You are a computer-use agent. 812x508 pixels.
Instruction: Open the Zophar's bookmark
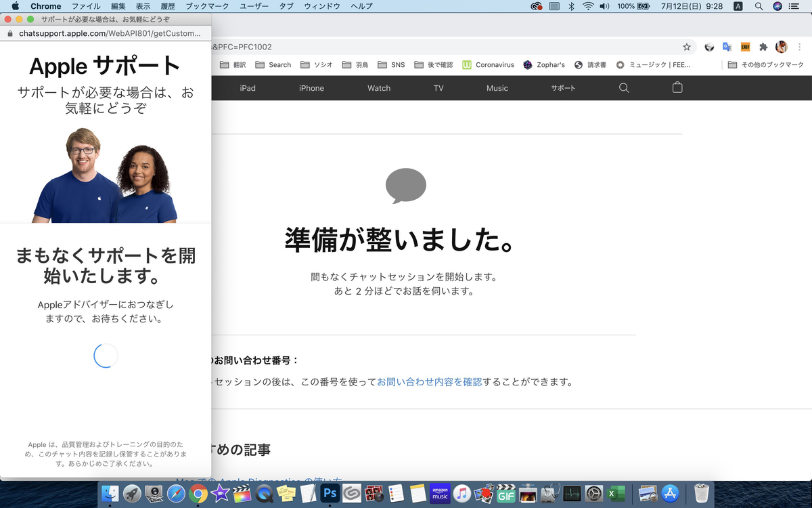[x=544, y=65]
